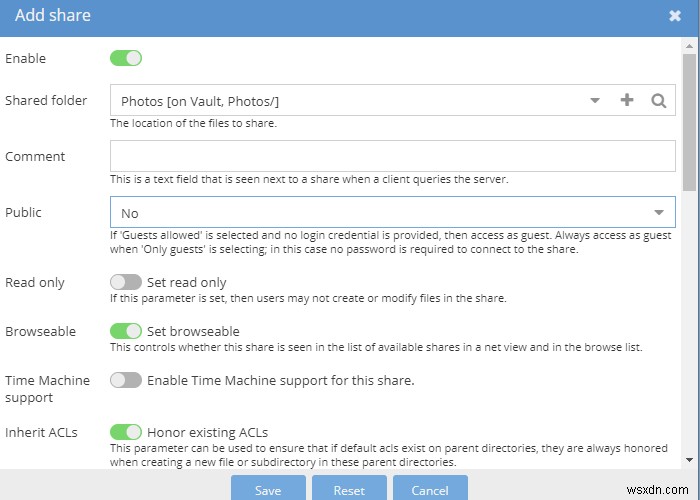Click the magnifier icon beside Shared folder
Viewport: 700px width, 500px height.
[x=658, y=100]
